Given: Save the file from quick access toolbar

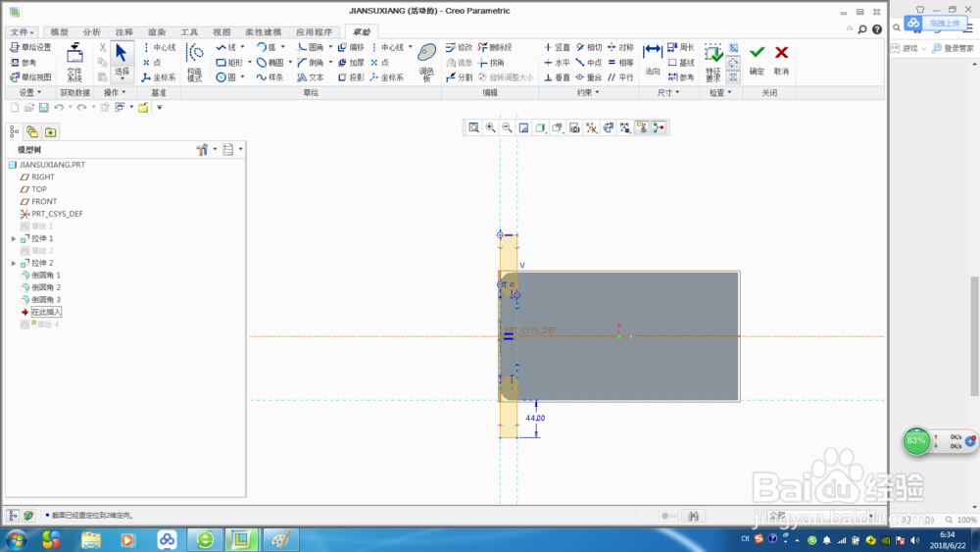Looking at the screenshot, I should coord(44,108).
